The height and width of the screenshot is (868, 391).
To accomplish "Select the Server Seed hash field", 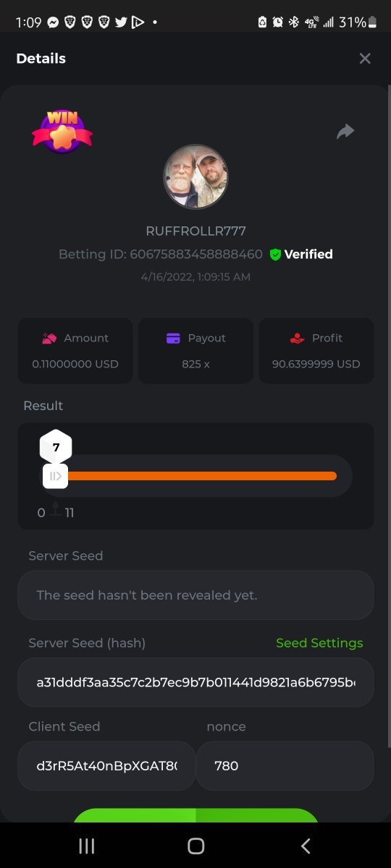I will [195, 682].
